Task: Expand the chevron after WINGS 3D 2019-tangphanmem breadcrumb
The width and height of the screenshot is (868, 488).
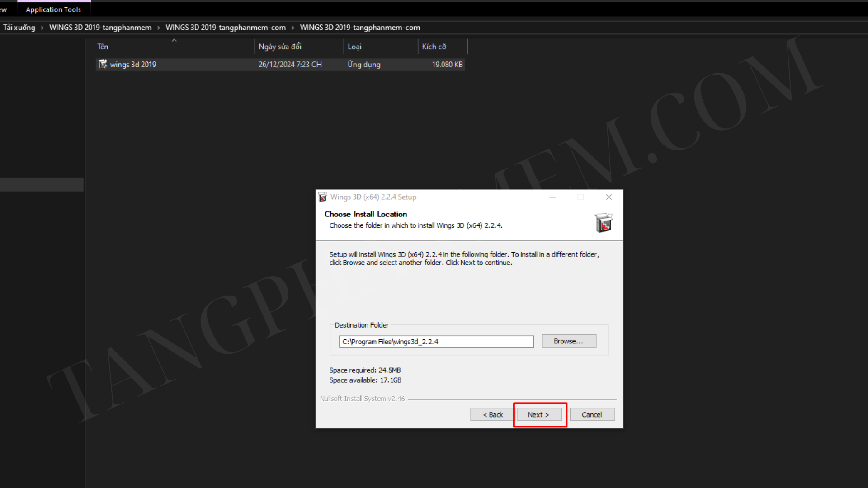Action: pos(158,28)
